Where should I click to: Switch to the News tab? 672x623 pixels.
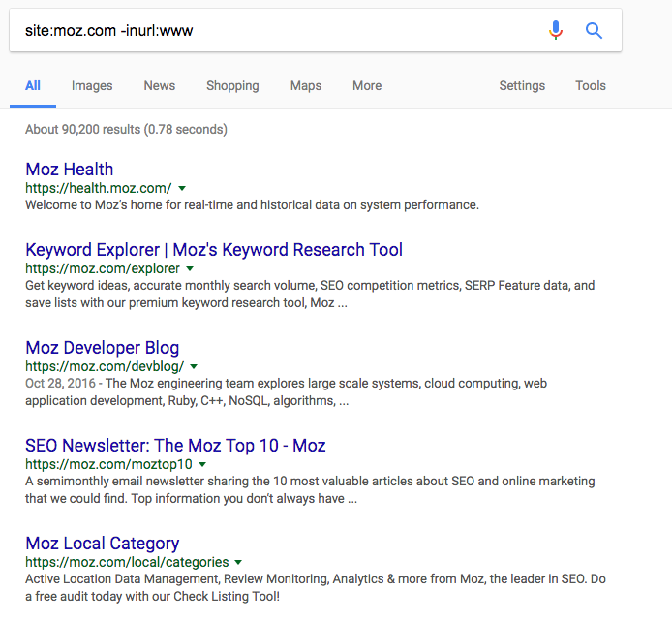160,86
